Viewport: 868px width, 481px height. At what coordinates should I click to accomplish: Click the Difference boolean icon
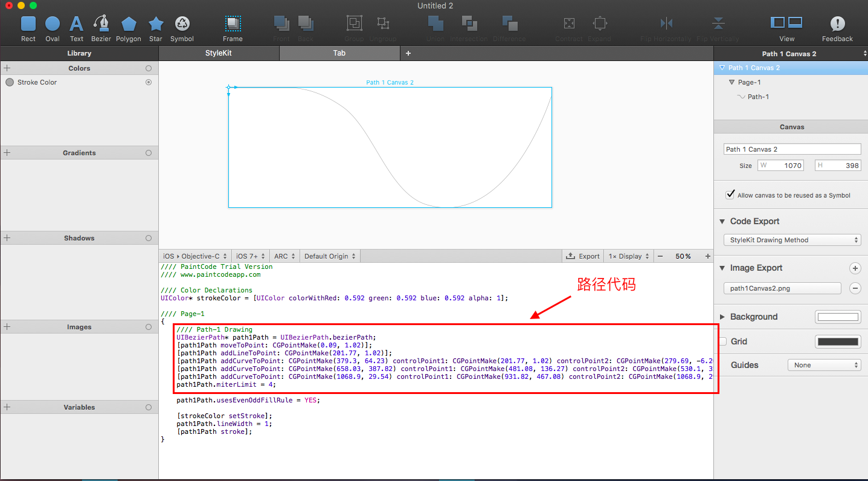click(510, 24)
